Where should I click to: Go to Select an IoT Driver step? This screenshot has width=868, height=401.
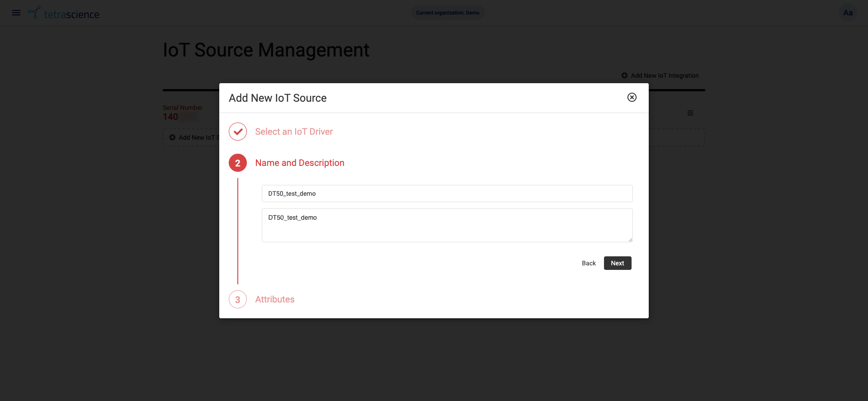click(x=294, y=132)
